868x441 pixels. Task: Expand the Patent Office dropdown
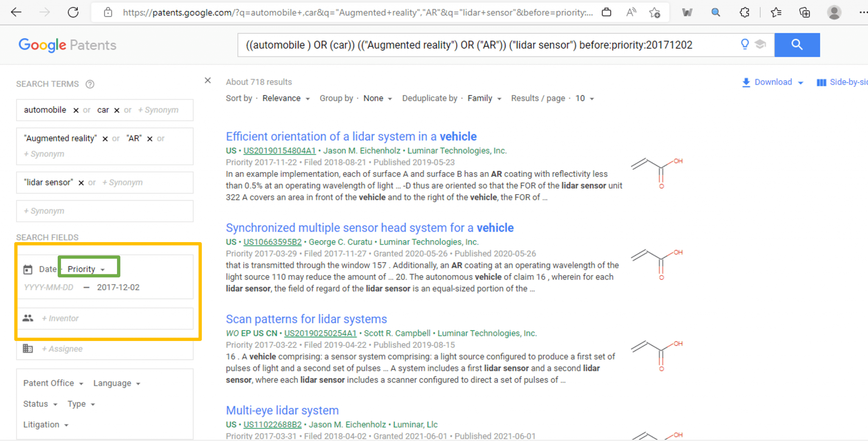click(x=53, y=382)
